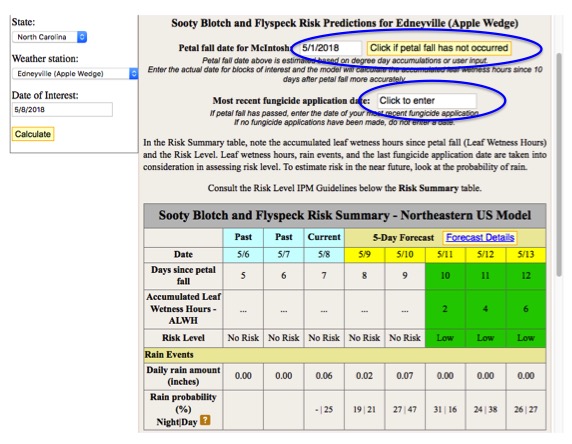This screenshot has width=572, height=444.
Task: Open the Forecast Details link
Action: pyautogui.click(x=480, y=238)
